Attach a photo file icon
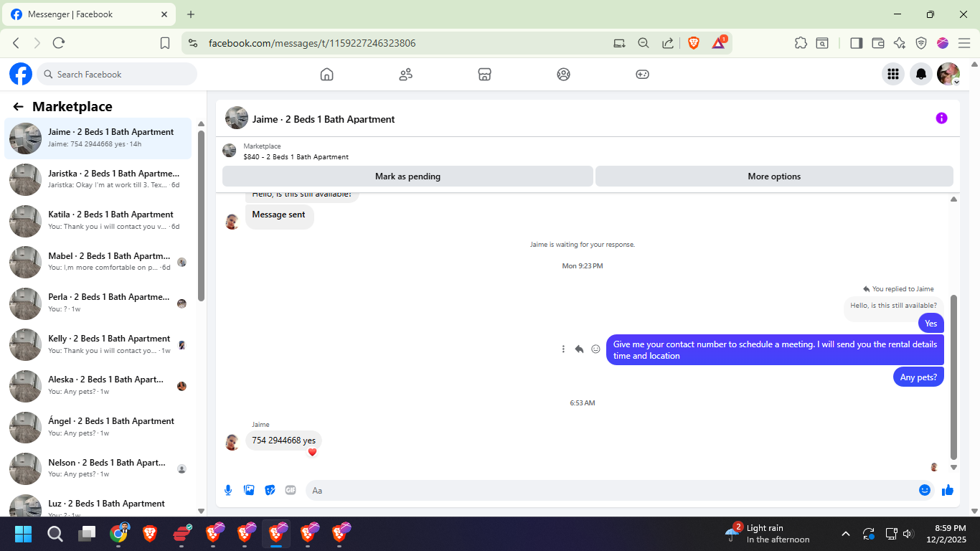 point(249,490)
